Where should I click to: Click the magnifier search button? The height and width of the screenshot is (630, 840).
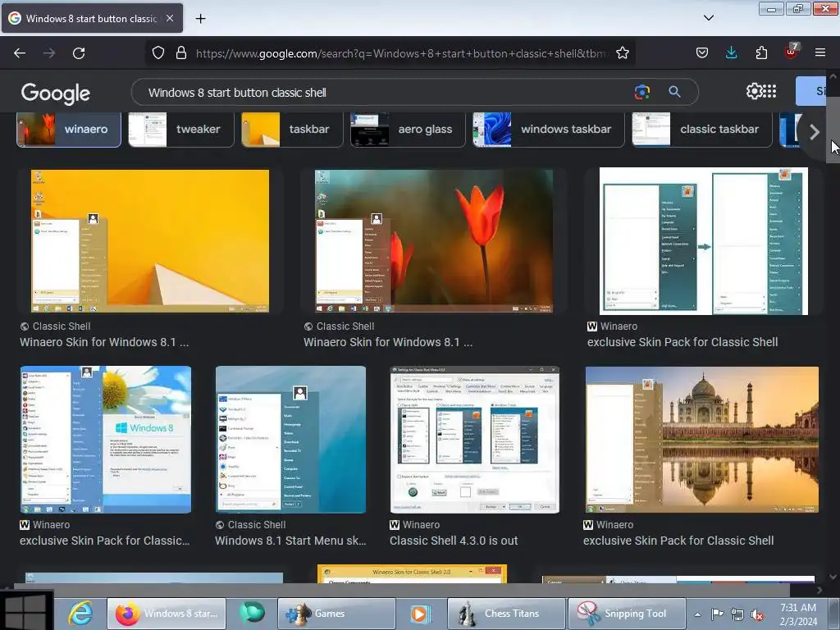(674, 92)
